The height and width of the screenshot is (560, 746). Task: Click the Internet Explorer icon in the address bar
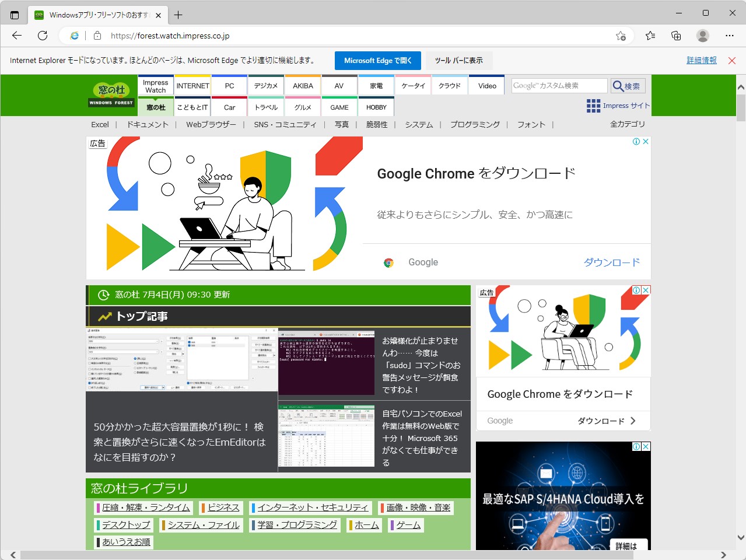click(73, 35)
